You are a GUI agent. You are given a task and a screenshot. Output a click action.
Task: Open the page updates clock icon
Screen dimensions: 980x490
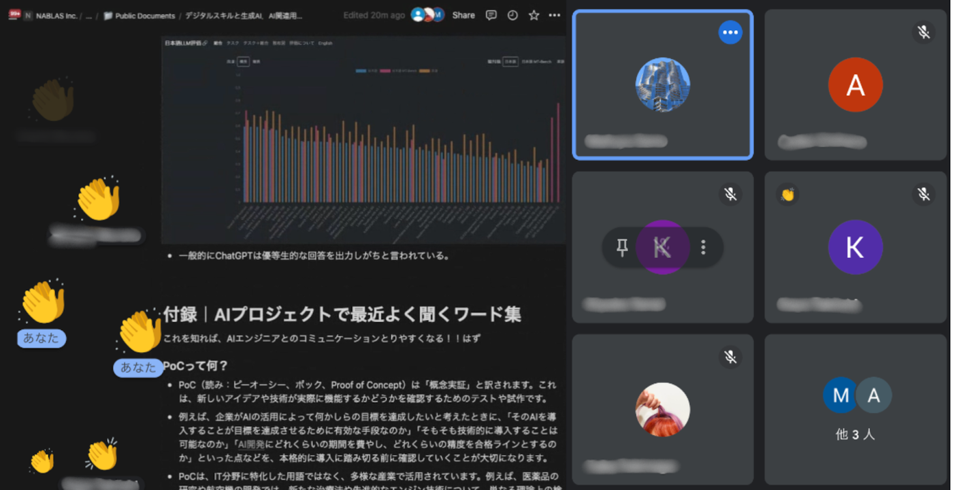[x=512, y=15]
